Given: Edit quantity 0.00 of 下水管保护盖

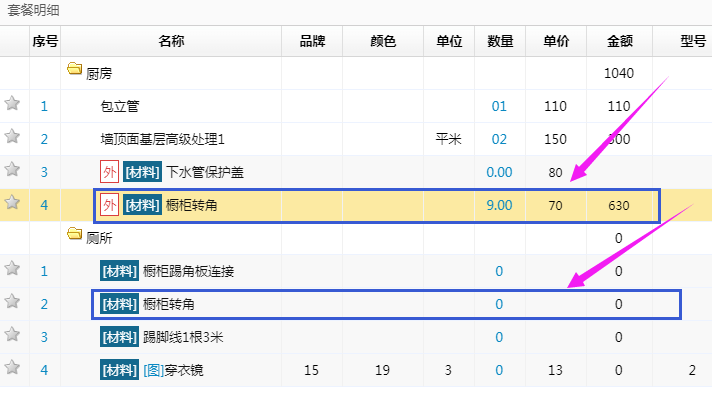Looking at the screenshot, I should point(499,172).
